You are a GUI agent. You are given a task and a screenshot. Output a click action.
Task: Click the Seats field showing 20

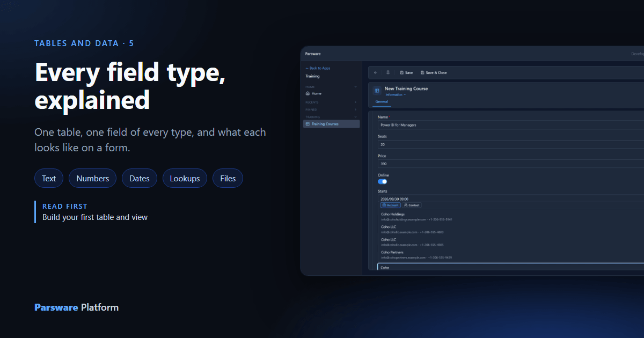510,144
